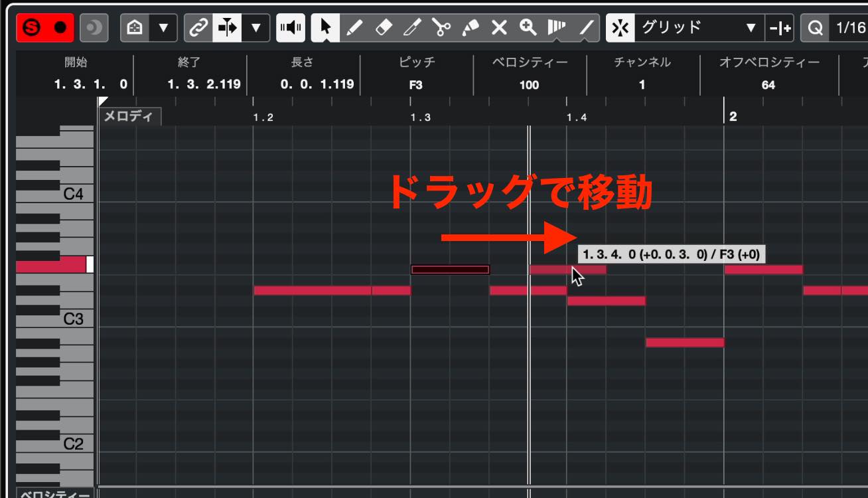The height and width of the screenshot is (498, 868).
Task: Edit the オフベロシティー value 64
Action: [768, 84]
